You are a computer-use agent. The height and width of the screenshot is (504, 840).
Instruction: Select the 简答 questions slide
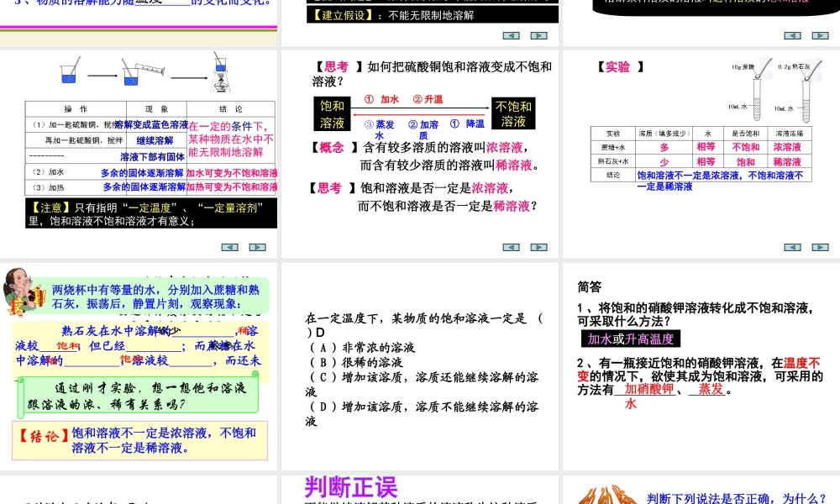[701, 366]
